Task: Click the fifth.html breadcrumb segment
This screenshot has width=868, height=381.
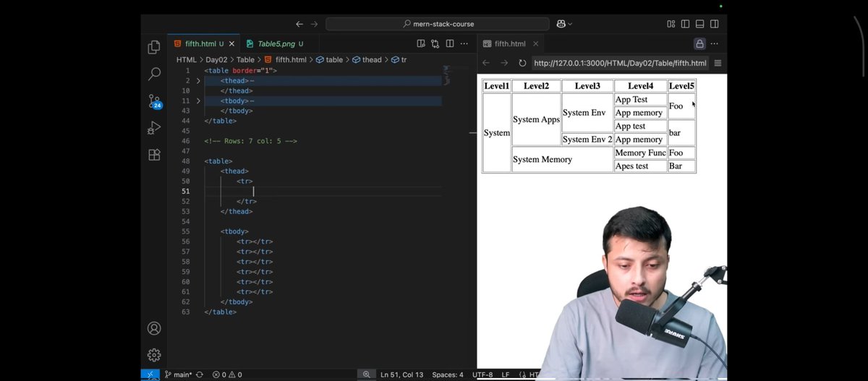Action: pyautogui.click(x=285, y=60)
